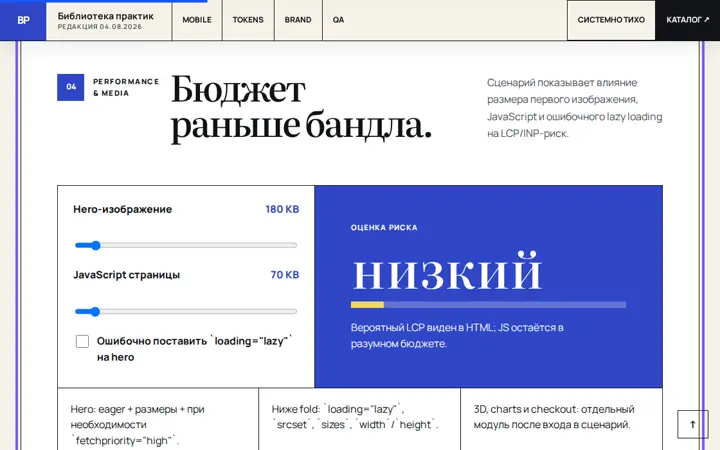Click the ОЦЕНКА РИСКА label
This screenshot has width=720, height=450.
(x=384, y=227)
